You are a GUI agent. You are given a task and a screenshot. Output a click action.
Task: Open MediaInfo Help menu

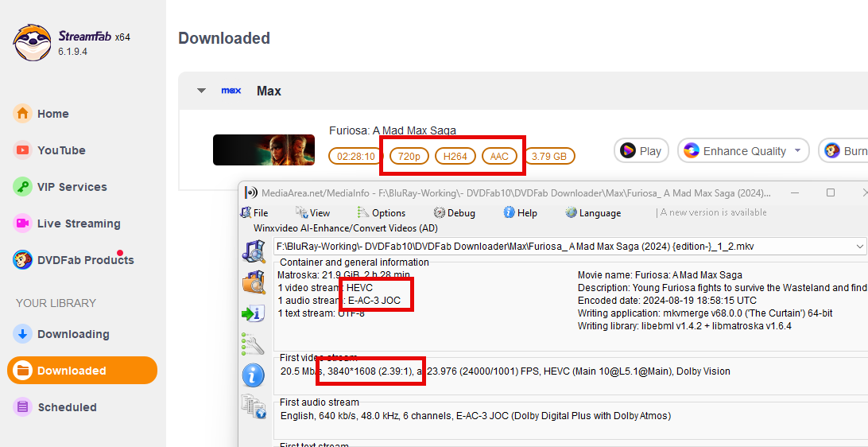520,212
